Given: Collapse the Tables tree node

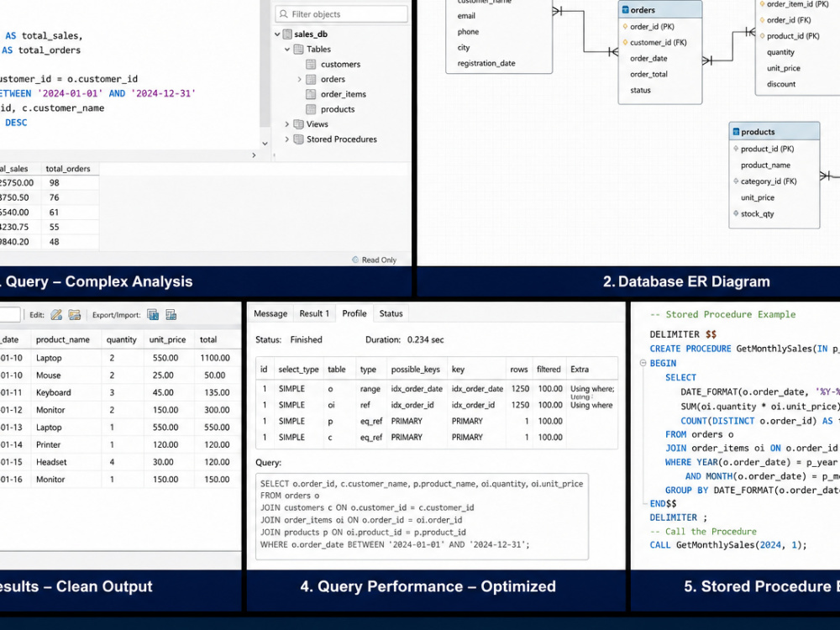Looking at the screenshot, I should 287,50.
